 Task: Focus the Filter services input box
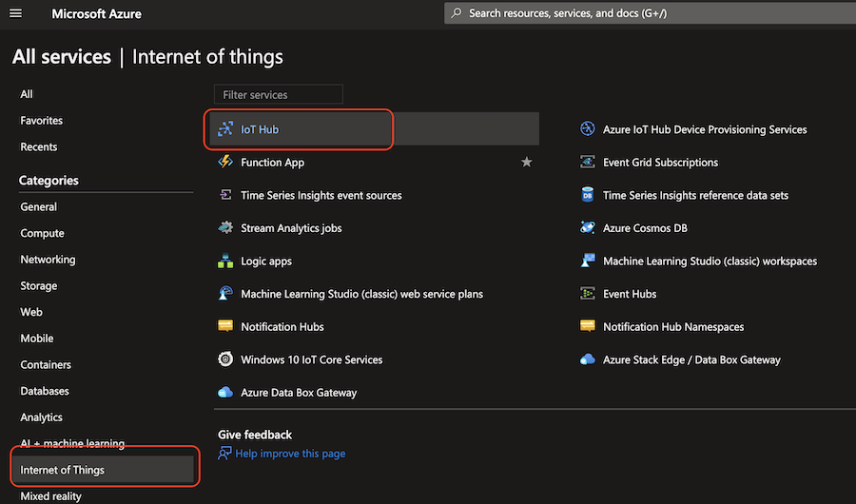pyautogui.click(x=279, y=94)
